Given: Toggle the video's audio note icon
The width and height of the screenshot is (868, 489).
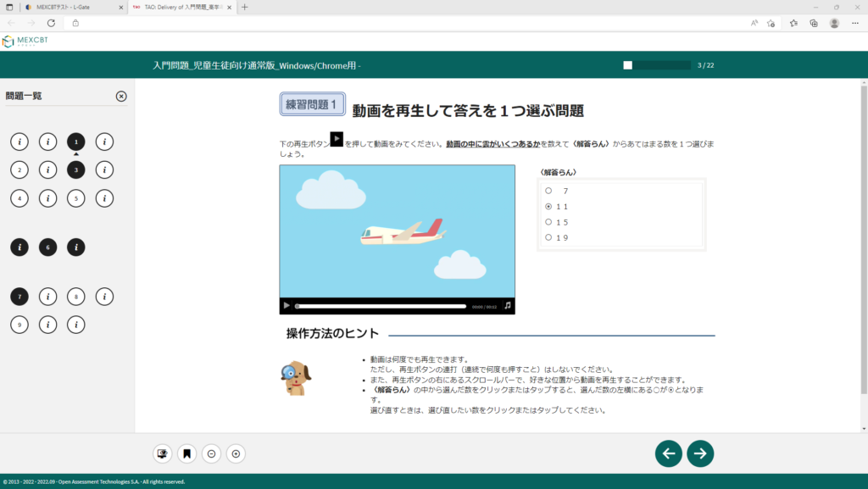Looking at the screenshot, I should click(x=507, y=305).
